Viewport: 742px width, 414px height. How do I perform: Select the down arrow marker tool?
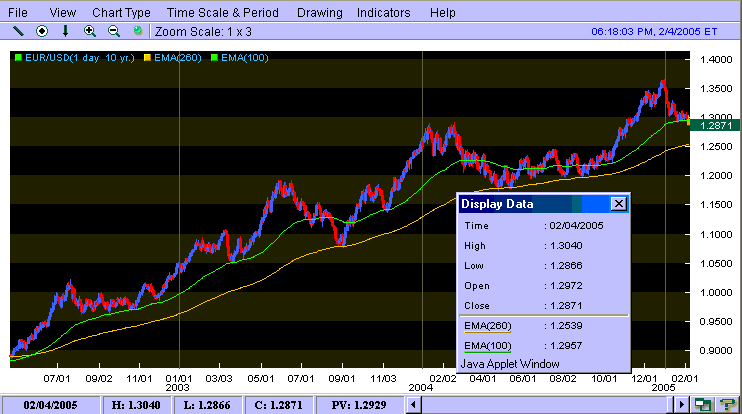tap(65, 31)
